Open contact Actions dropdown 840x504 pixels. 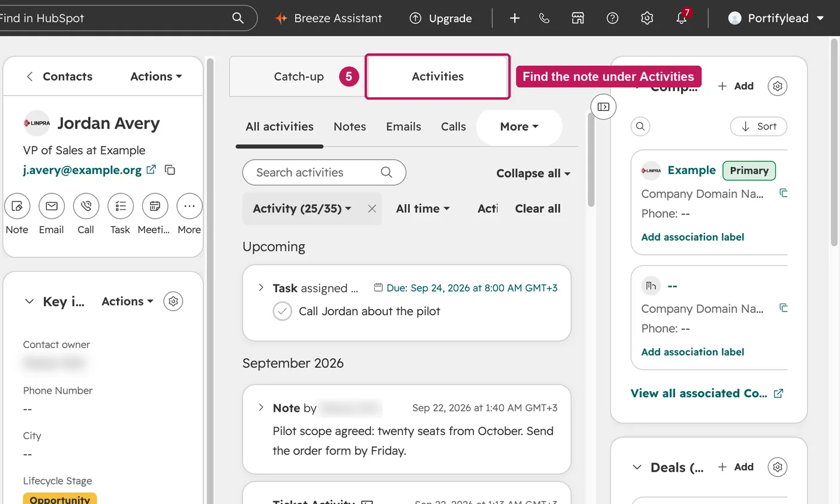tap(156, 76)
